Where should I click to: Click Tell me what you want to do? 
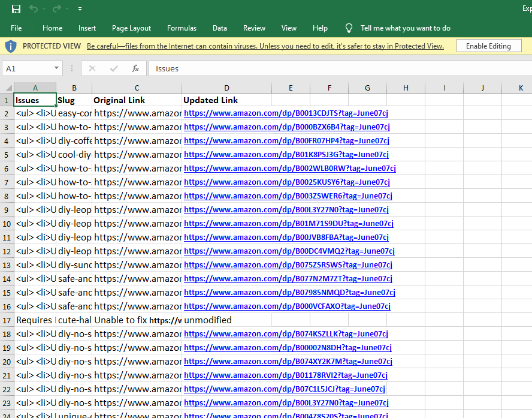point(406,28)
